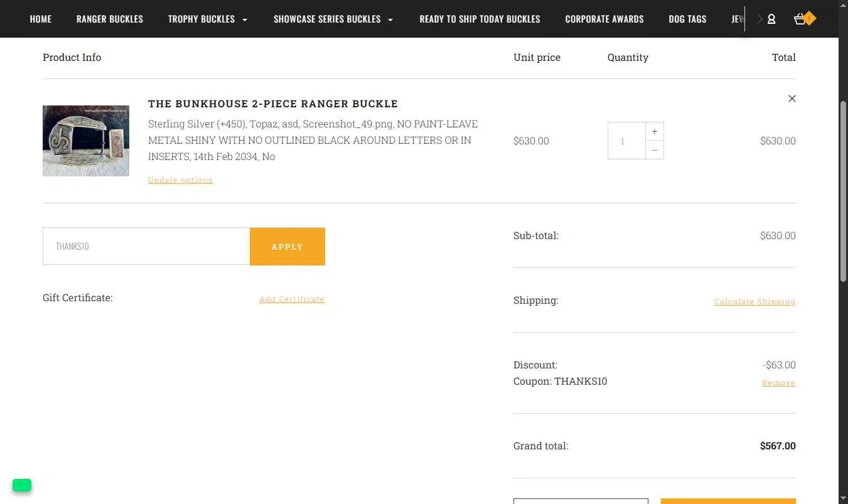Decrease quantity with the minus button

pos(655,150)
